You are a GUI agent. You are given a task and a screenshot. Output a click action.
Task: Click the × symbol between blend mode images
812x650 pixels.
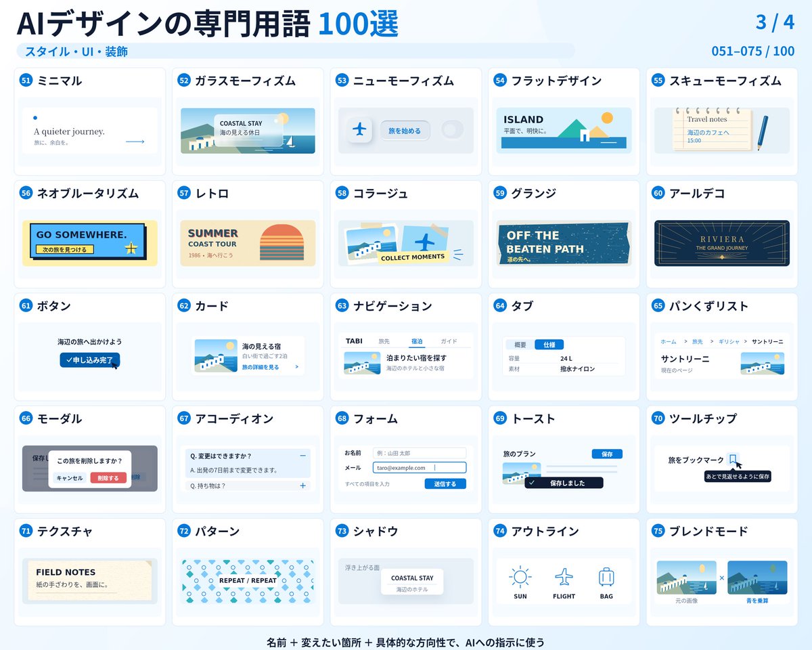[722, 578]
